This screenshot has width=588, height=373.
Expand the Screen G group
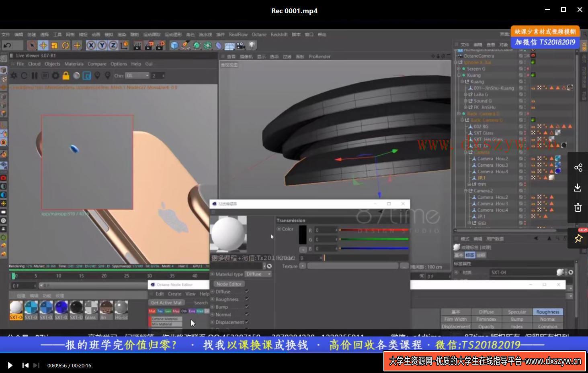click(x=459, y=69)
